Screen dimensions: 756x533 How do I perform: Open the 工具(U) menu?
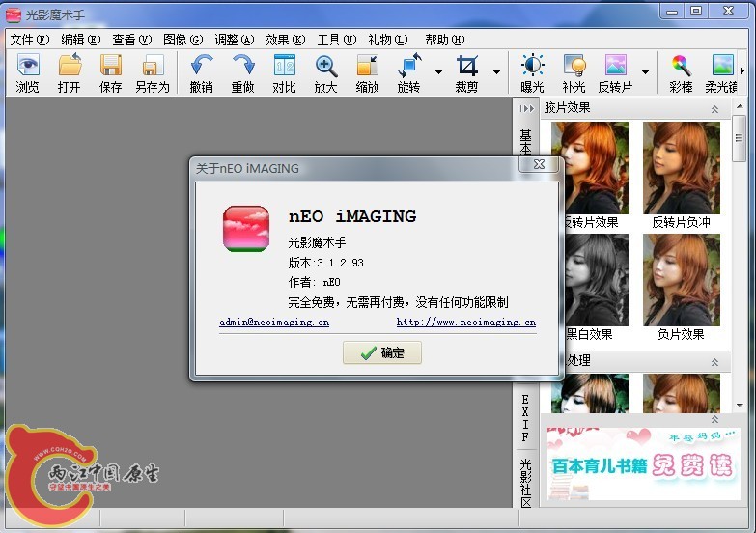point(337,40)
